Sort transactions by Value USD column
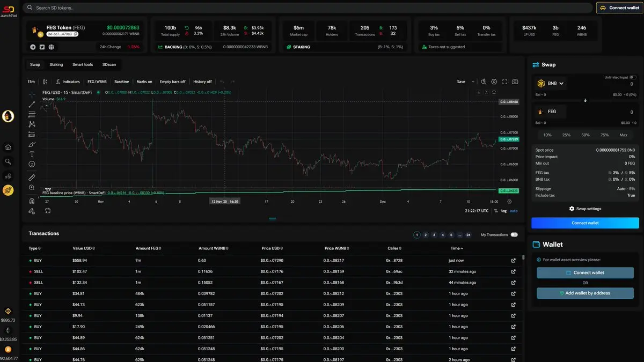The height and width of the screenshot is (362, 644). pos(83,248)
